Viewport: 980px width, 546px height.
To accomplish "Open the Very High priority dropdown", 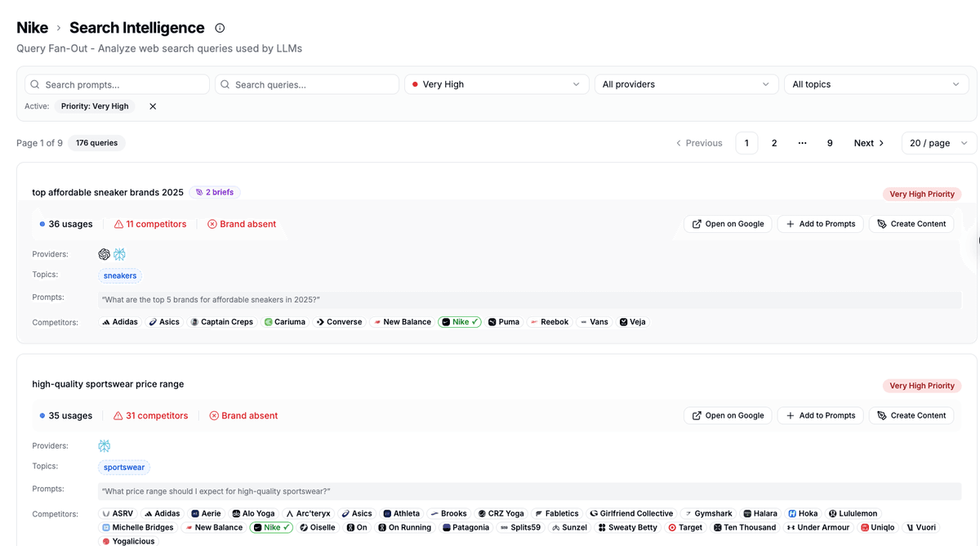I will pos(497,84).
